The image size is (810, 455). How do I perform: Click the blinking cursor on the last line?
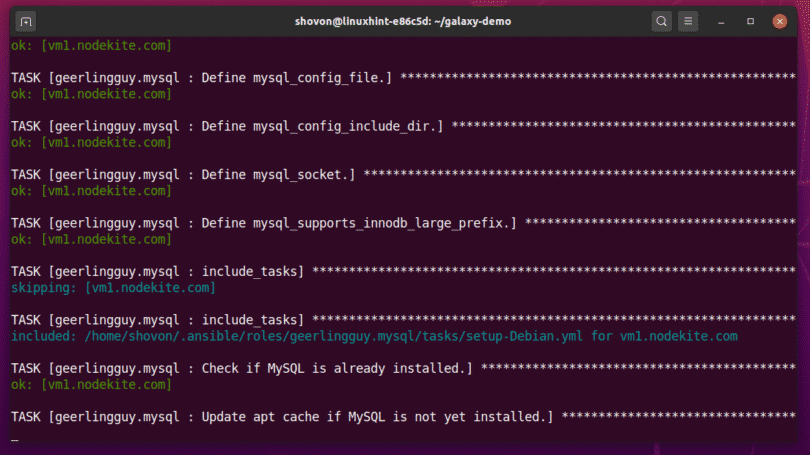pyautogui.click(x=14, y=440)
